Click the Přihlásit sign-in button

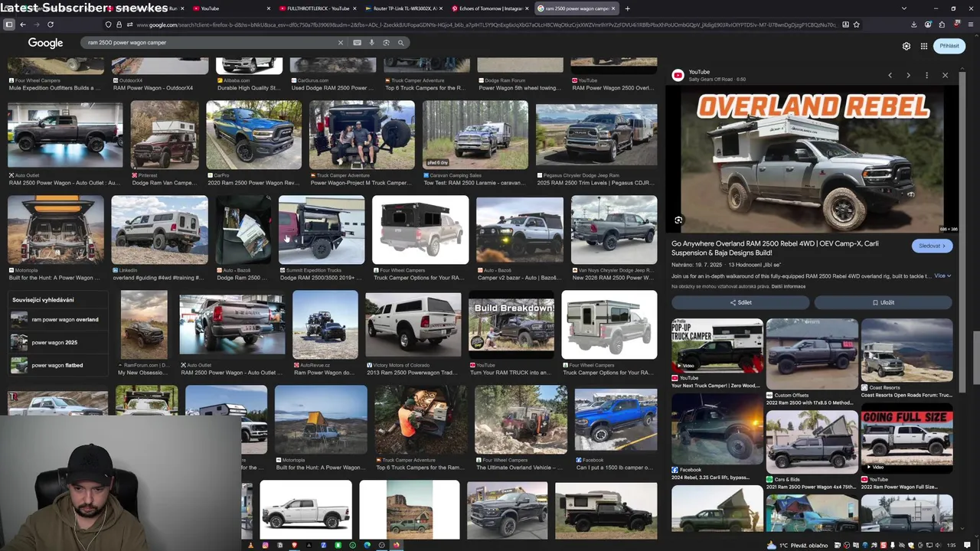[x=949, y=46]
